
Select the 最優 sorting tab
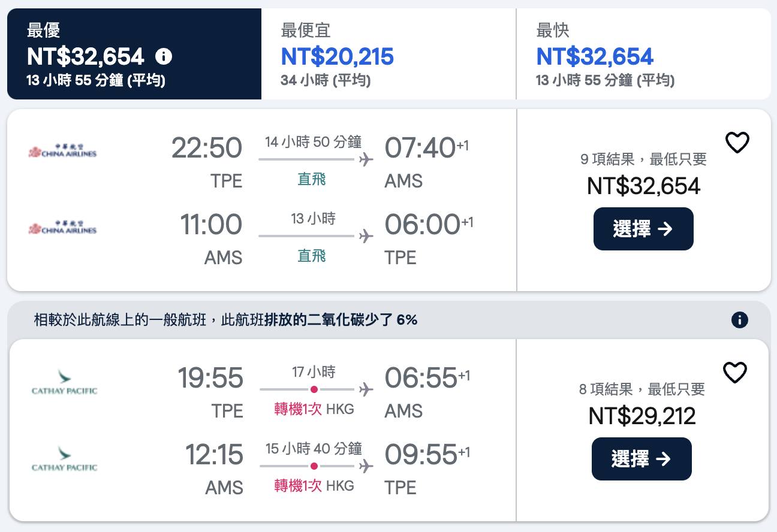point(134,54)
